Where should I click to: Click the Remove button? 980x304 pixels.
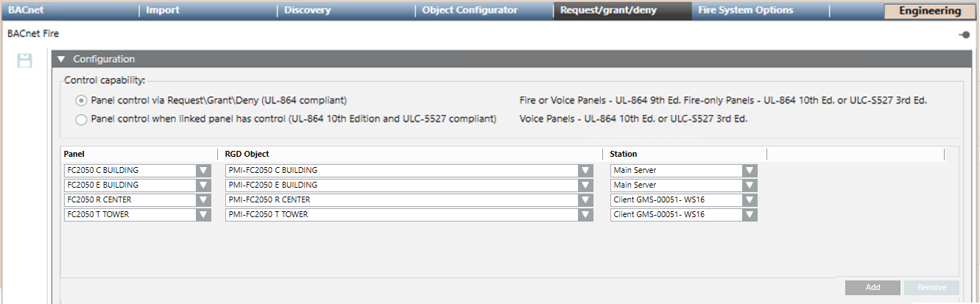pyautogui.click(x=931, y=288)
